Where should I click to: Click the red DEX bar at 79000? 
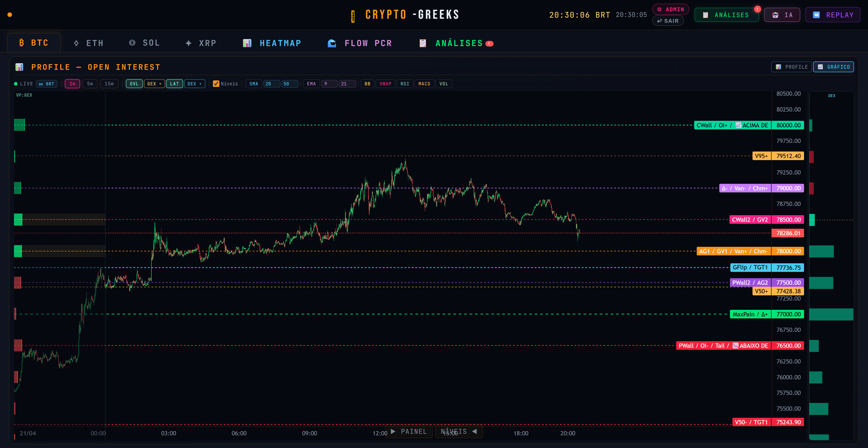[x=811, y=189]
